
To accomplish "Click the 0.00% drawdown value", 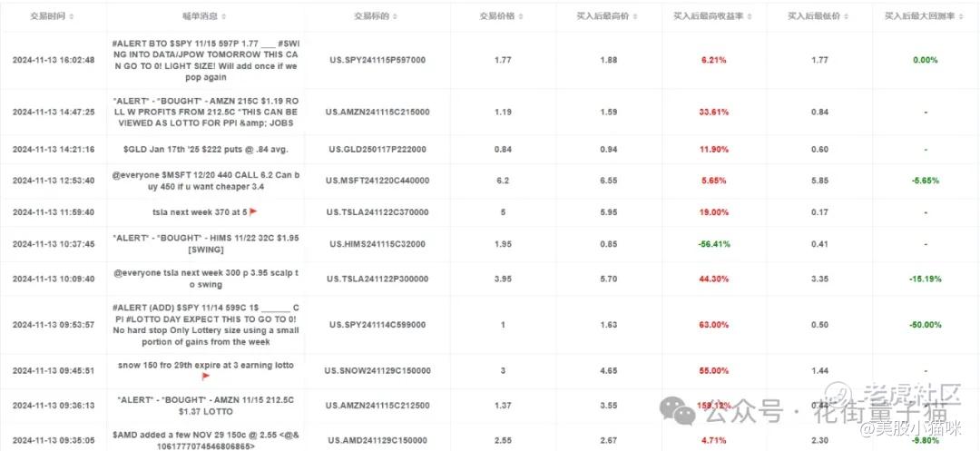I will pos(925,61).
